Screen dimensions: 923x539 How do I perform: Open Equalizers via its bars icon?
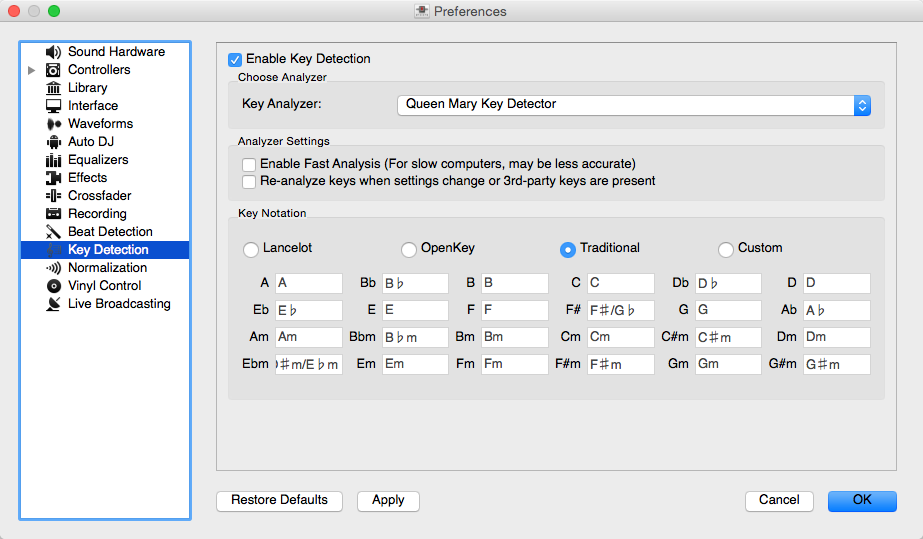[x=53, y=160]
